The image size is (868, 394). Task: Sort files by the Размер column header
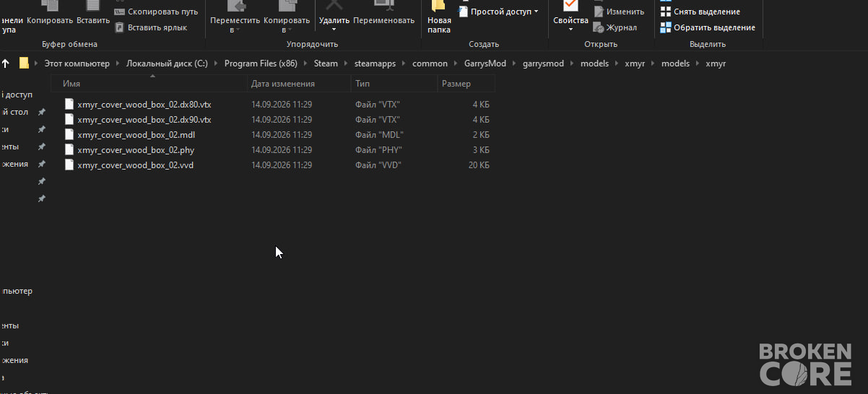point(466,84)
